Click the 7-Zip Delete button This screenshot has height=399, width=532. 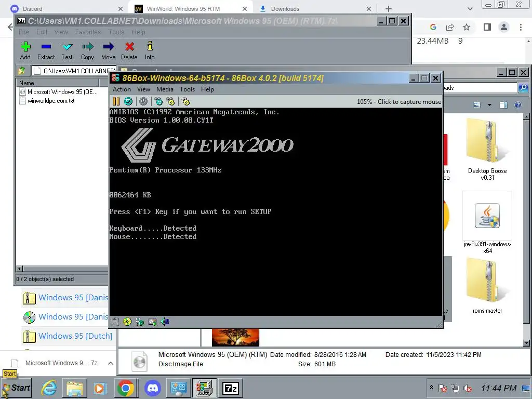(129, 51)
